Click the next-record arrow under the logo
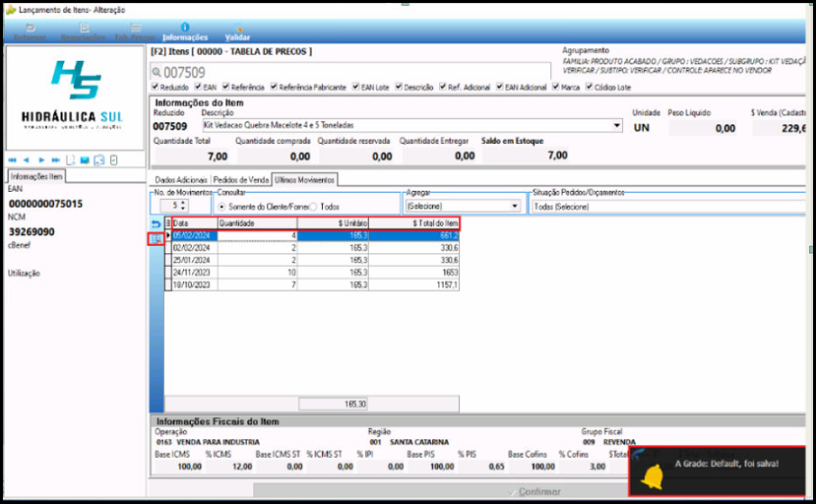 (41, 159)
